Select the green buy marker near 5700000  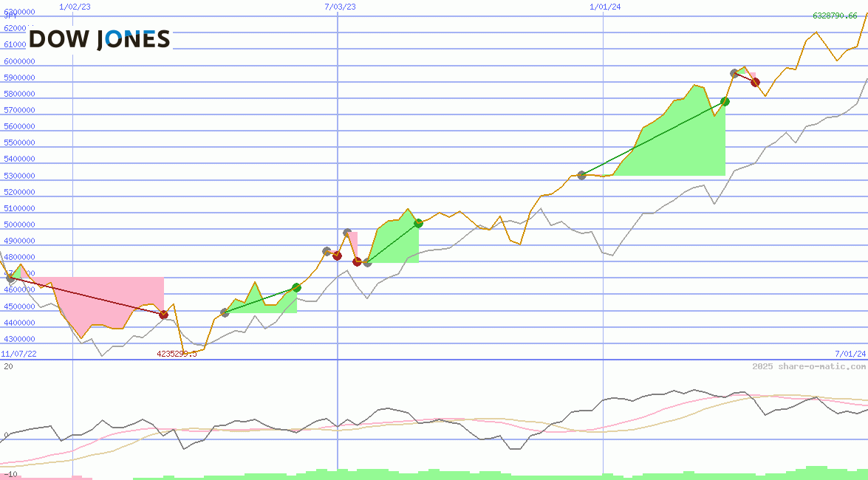tap(725, 101)
